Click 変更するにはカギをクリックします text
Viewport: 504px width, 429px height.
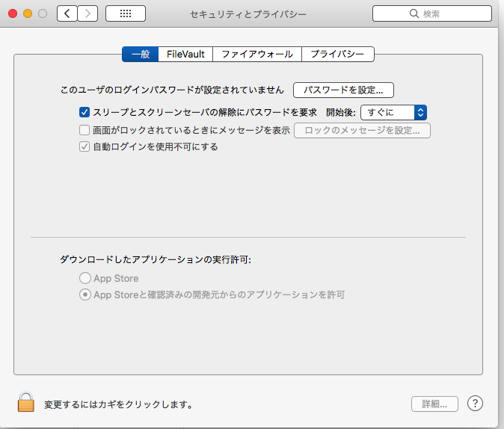pyautogui.click(x=118, y=404)
